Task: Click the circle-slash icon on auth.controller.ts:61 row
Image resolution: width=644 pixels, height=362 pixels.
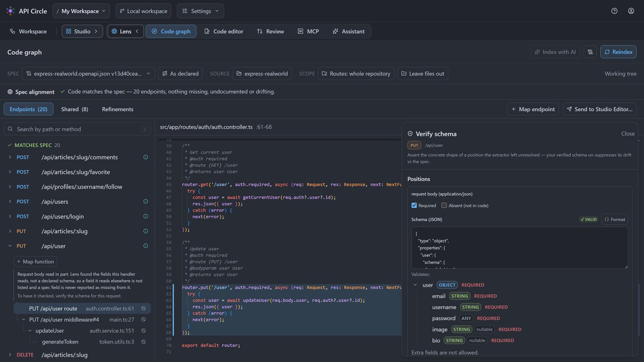Action: click(144, 309)
